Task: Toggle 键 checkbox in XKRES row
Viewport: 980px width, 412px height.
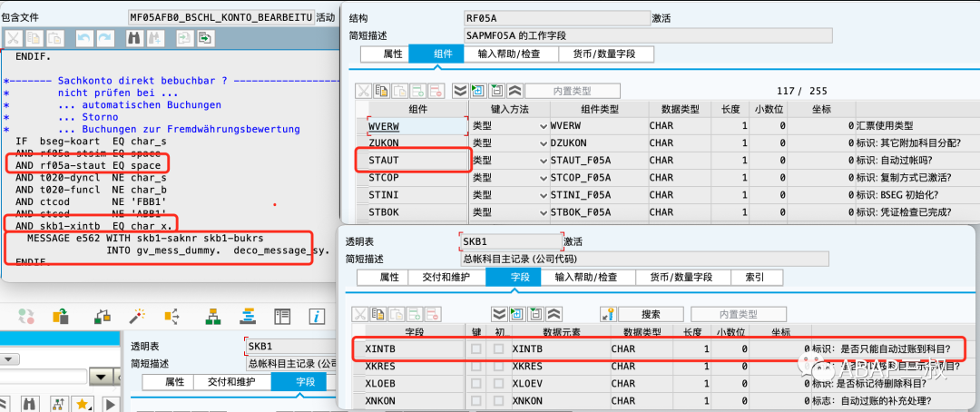Action: [x=476, y=367]
